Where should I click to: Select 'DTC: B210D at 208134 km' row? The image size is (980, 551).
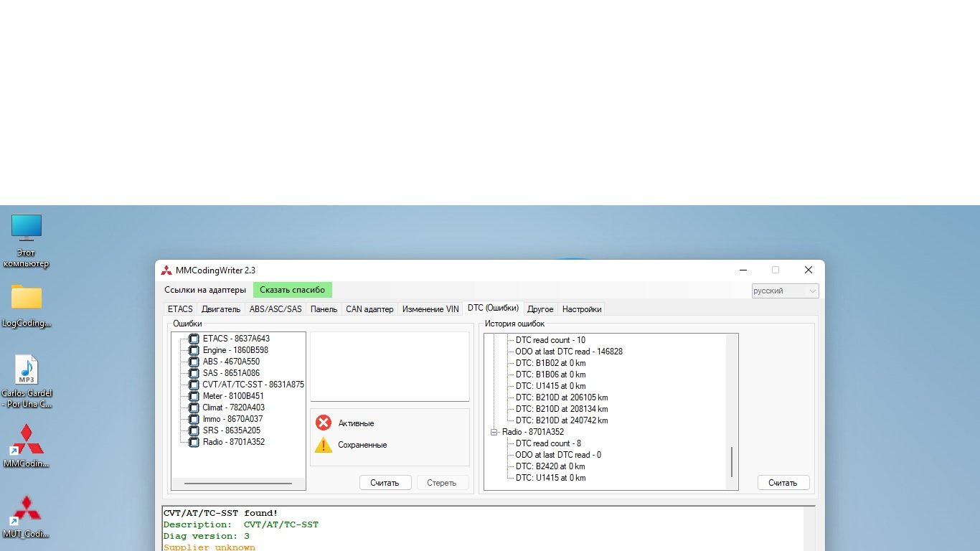[562, 409]
